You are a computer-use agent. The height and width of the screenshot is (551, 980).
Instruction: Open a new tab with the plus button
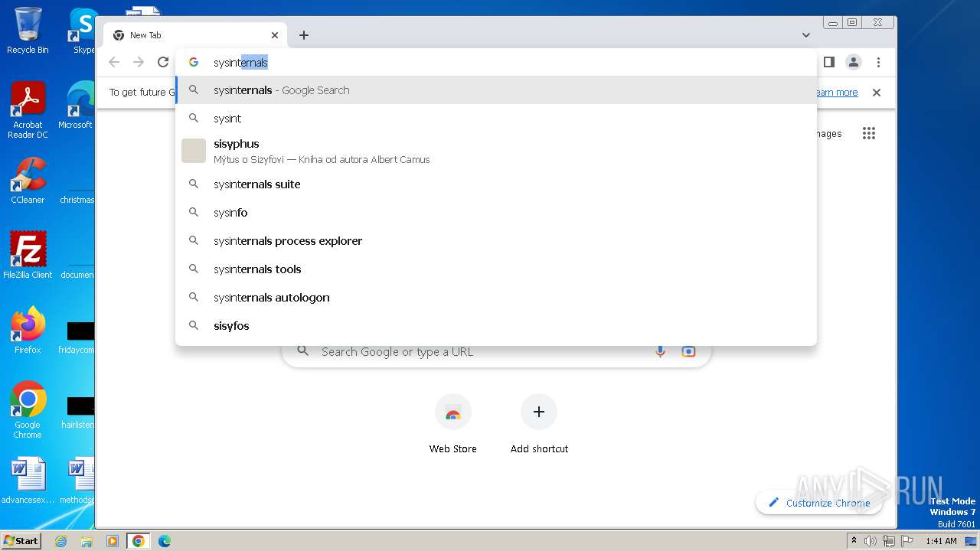tap(304, 35)
